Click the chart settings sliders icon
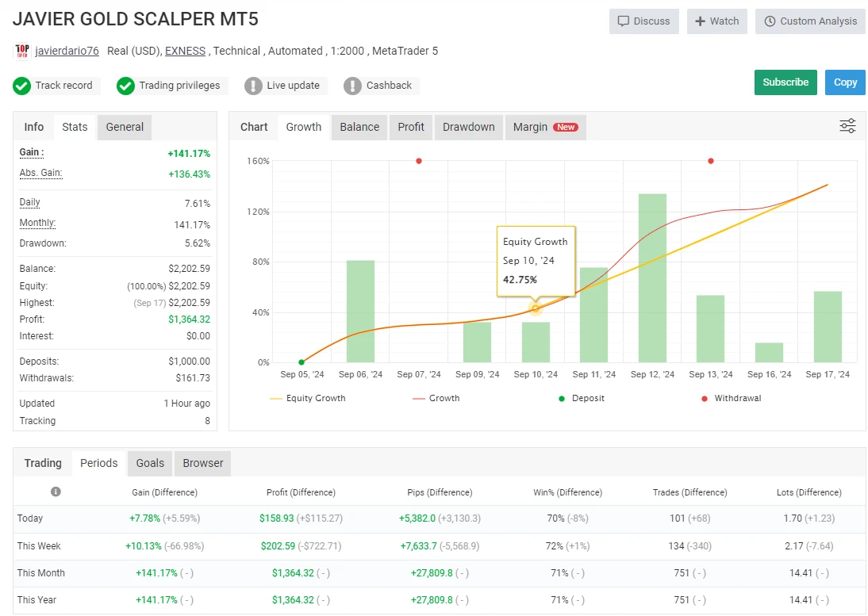Viewport: 868px width, 616px height. tap(847, 126)
